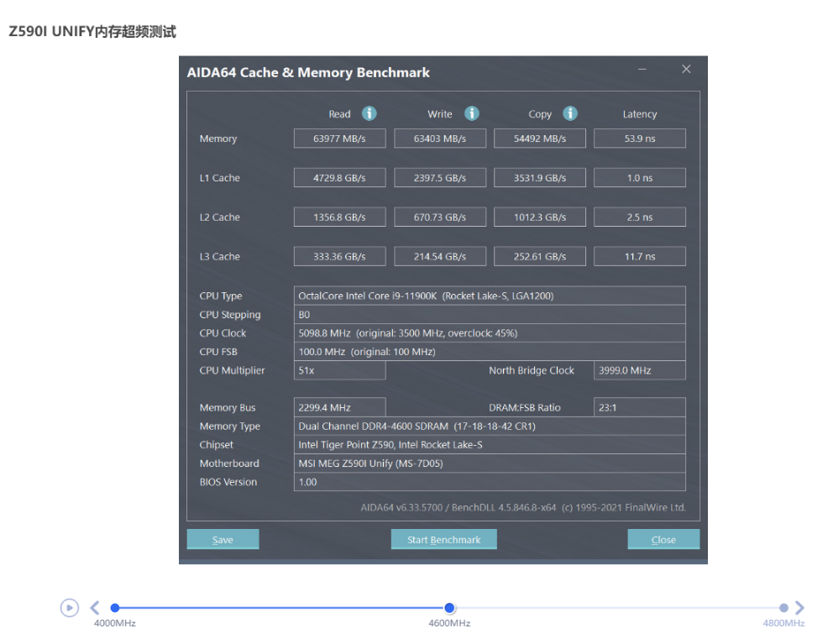Click the Copy column header
The width and height of the screenshot is (828, 644).
pyautogui.click(x=540, y=114)
